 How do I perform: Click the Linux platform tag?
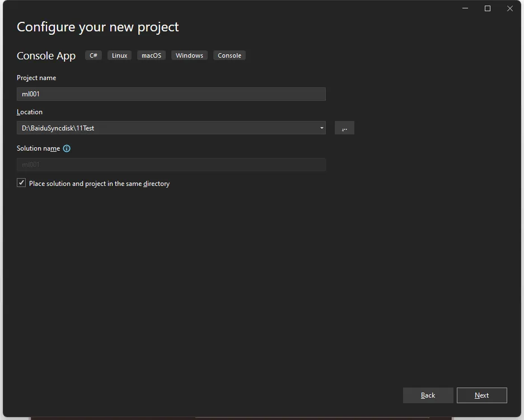(119, 55)
